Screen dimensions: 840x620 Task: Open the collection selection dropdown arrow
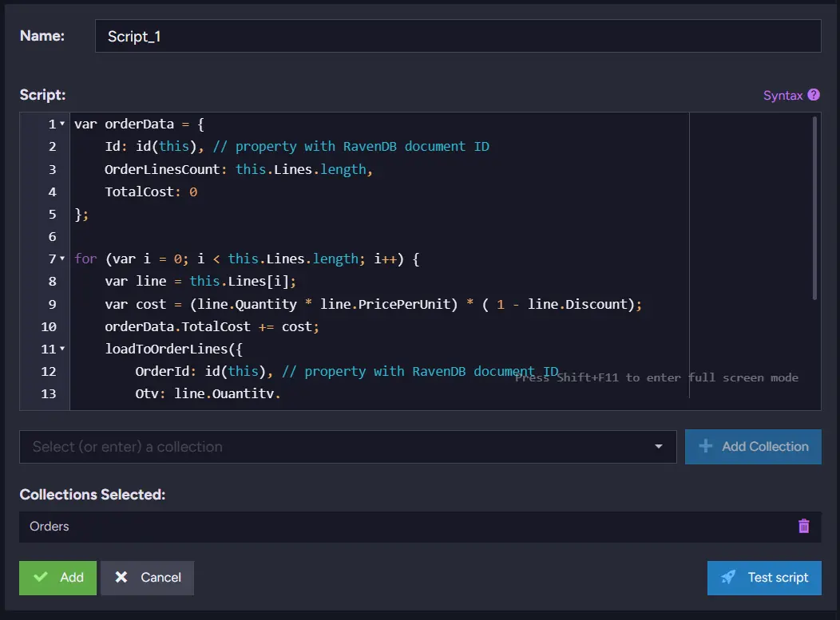[x=659, y=447]
